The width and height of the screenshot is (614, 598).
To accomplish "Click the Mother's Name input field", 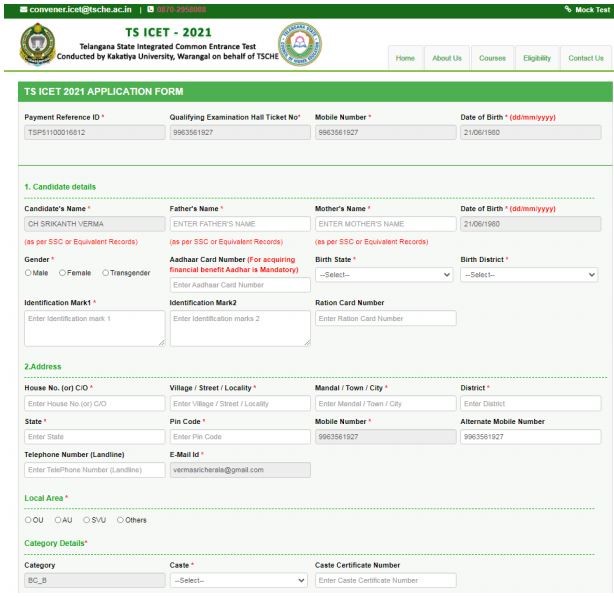I will (386, 224).
